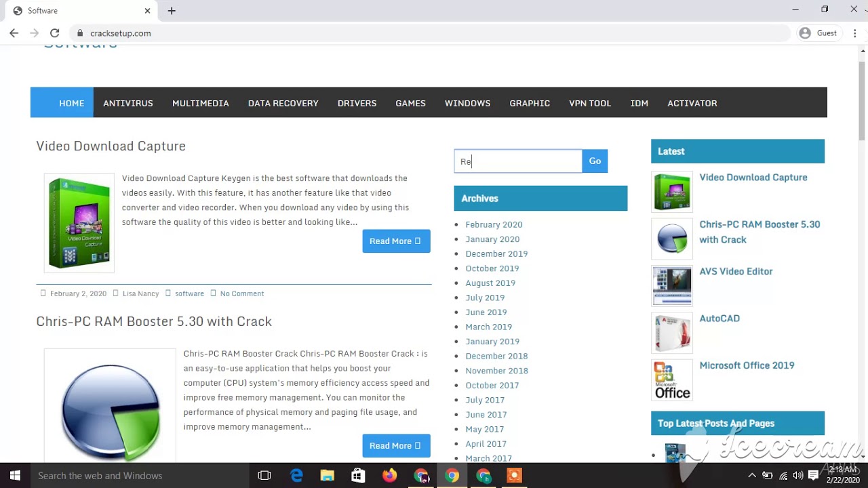The height and width of the screenshot is (488, 868).
Task: Open the Microsoft Office 2019 sidebar link
Action: coord(747,365)
